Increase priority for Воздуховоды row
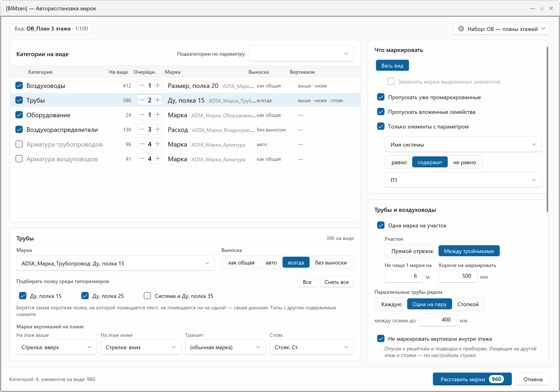 [x=158, y=86]
